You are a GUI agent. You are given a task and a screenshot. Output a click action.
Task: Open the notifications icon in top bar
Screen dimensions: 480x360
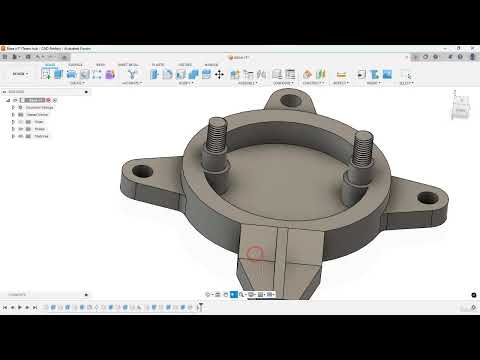click(x=450, y=57)
